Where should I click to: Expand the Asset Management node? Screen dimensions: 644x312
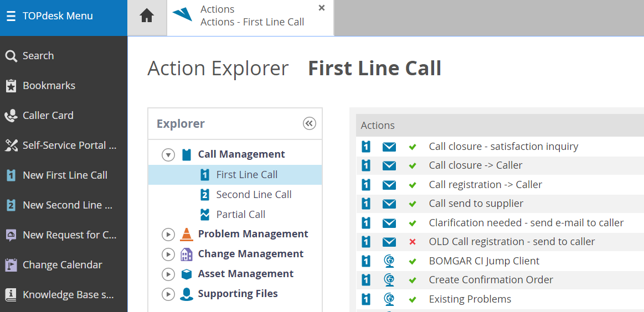coord(168,274)
